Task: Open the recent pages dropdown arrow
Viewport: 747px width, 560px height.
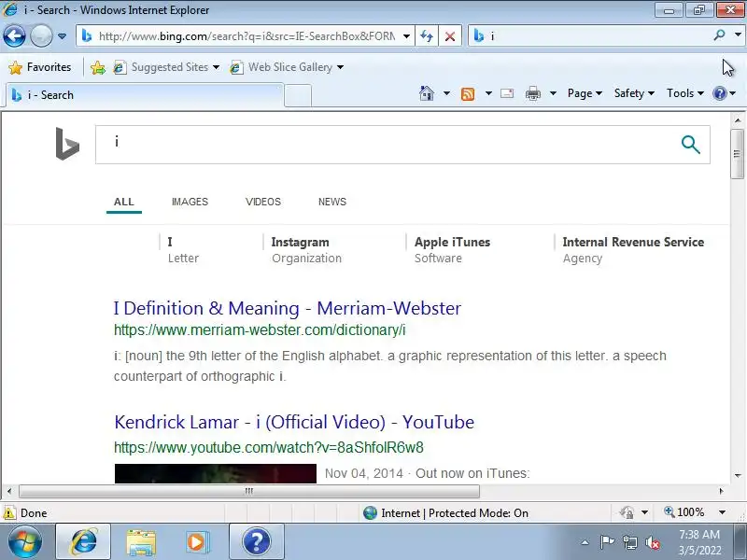Action: click(x=62, y=36)
